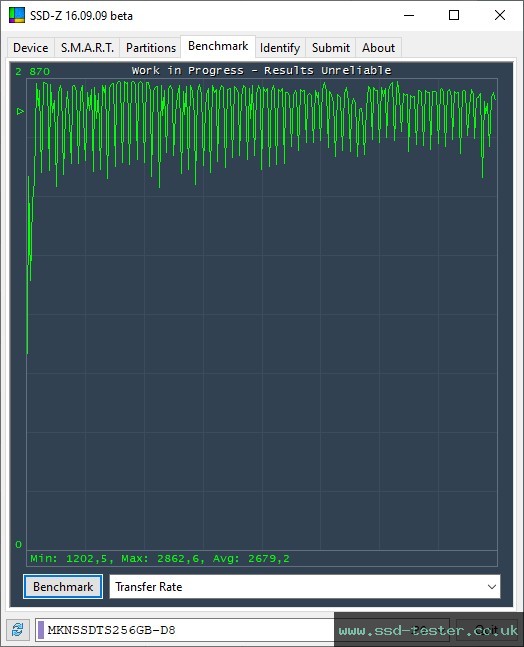Click the refresh drives icon
The width and height of the screenshot is (524, 647).
[x=18, y=630]
